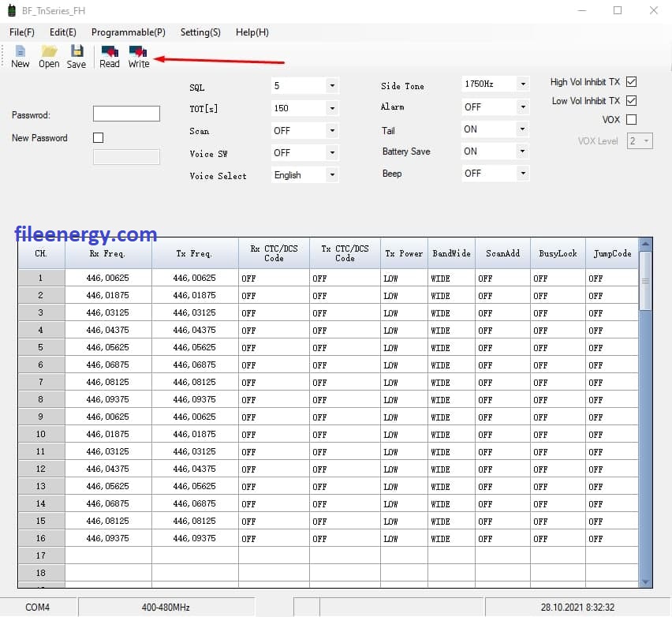The height and width of the screenshot is (617, 672).
Task: Open the Alarm dropdown
Action: (523, 107)
